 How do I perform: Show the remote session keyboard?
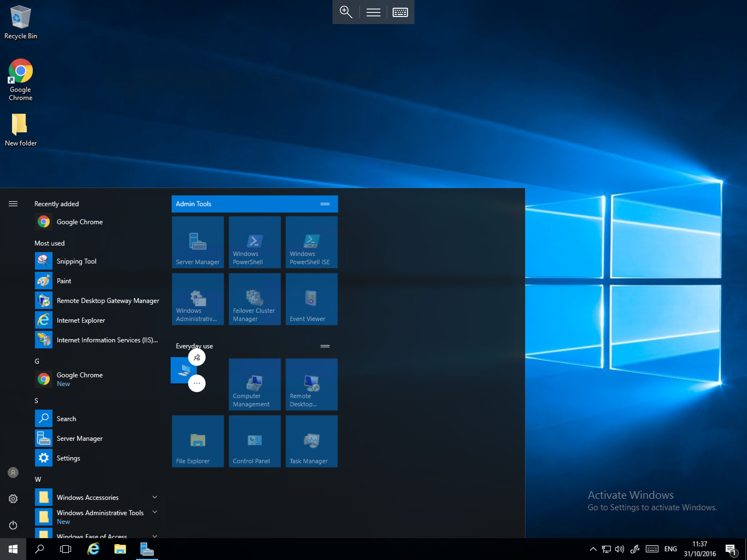tap(400, 12)
